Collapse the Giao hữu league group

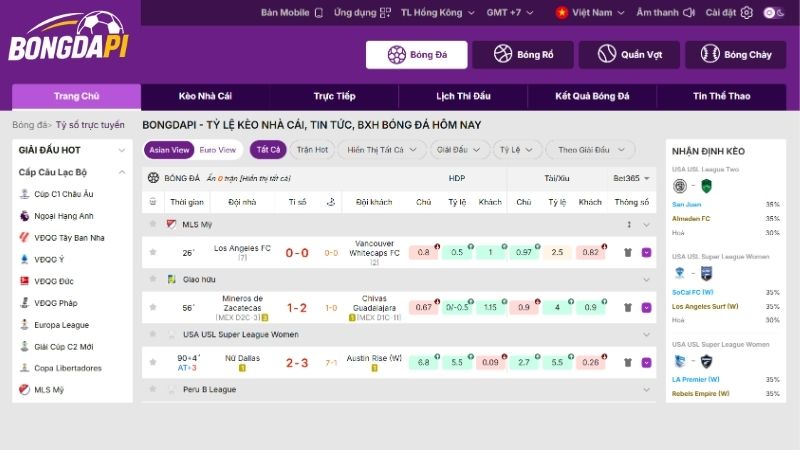point(646,280)
